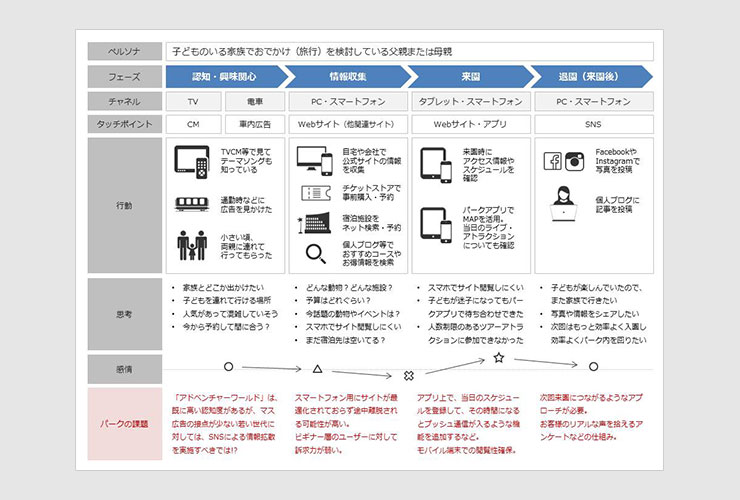
Task: Click the red text starting スマートフォン用にサイトが最適化
Action: tap(346, 424)
